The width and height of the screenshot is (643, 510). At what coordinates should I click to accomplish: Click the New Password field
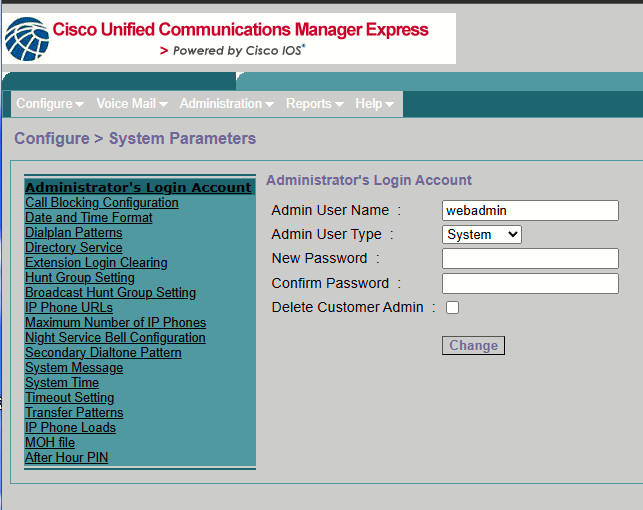tap(530, 258)
